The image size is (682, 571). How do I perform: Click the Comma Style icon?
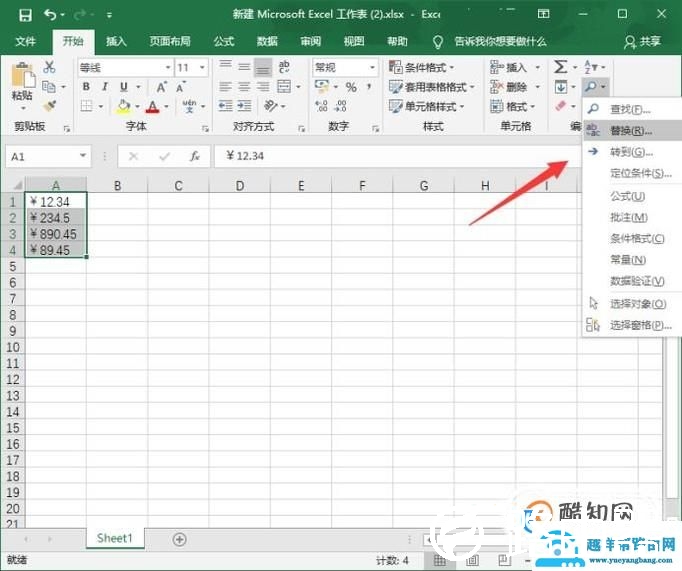pos(369,87)
